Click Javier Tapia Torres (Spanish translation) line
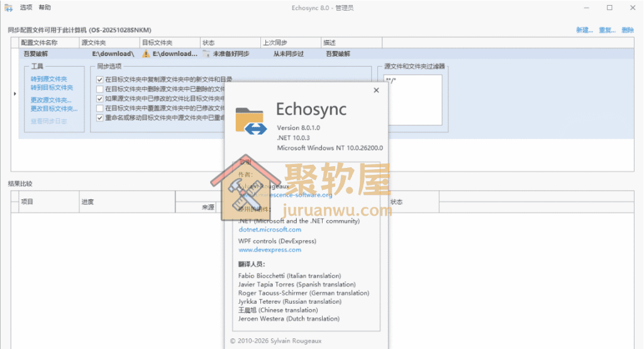 tap(297, 284)
